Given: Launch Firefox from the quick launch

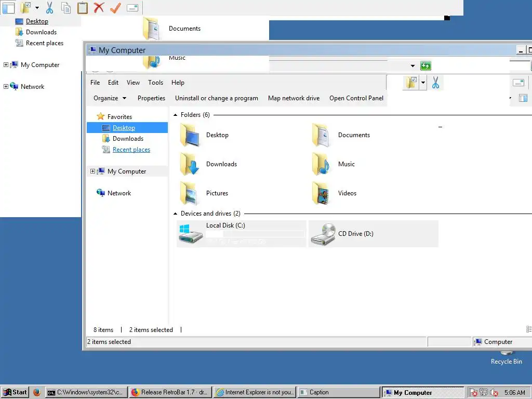Looking at the screenshot, I should (x=37, y=393).
